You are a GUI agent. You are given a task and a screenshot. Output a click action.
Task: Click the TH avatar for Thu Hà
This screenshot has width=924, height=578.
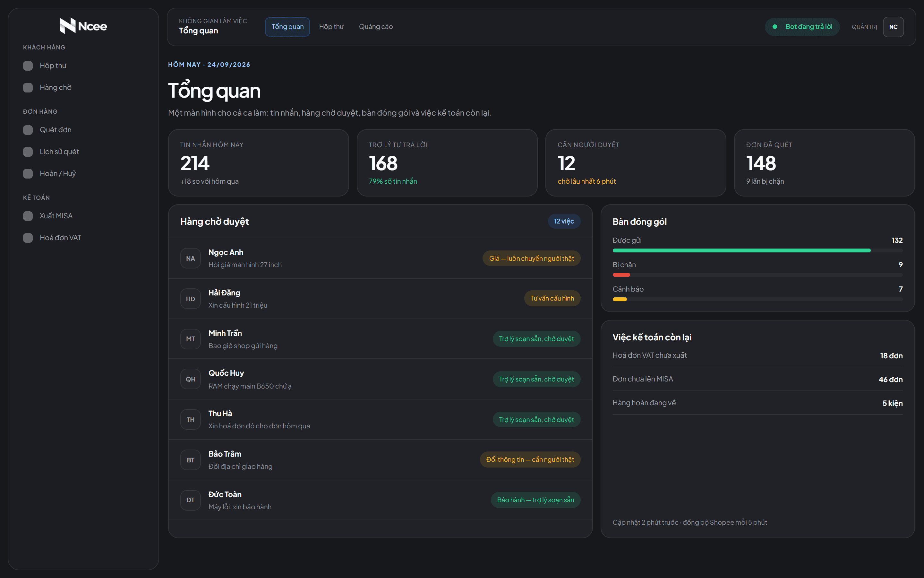(x=191, y=420)
